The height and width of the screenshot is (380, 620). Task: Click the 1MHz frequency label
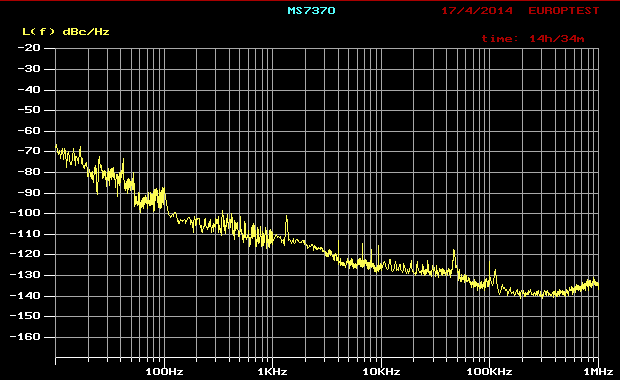tap(598, 372)
